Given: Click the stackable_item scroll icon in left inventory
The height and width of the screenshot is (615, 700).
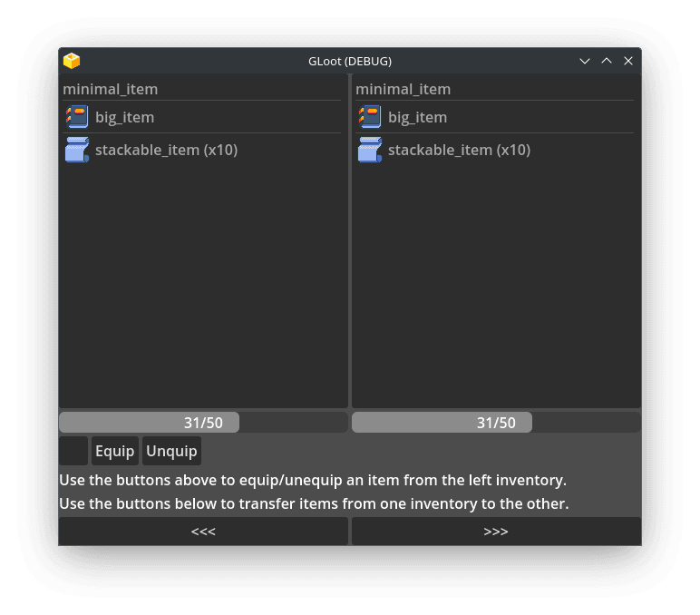Looking at the screenshot, I should point(77,150).
